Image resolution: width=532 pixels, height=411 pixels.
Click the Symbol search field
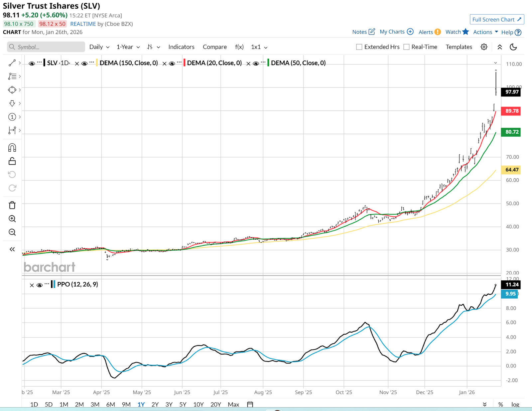pos(46,47)
